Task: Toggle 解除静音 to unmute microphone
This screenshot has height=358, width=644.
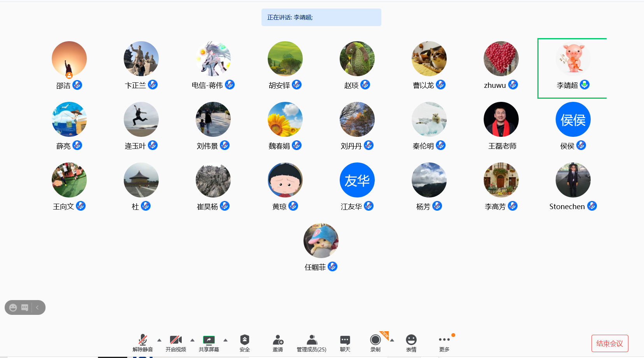Action: (x=143, y=340)
